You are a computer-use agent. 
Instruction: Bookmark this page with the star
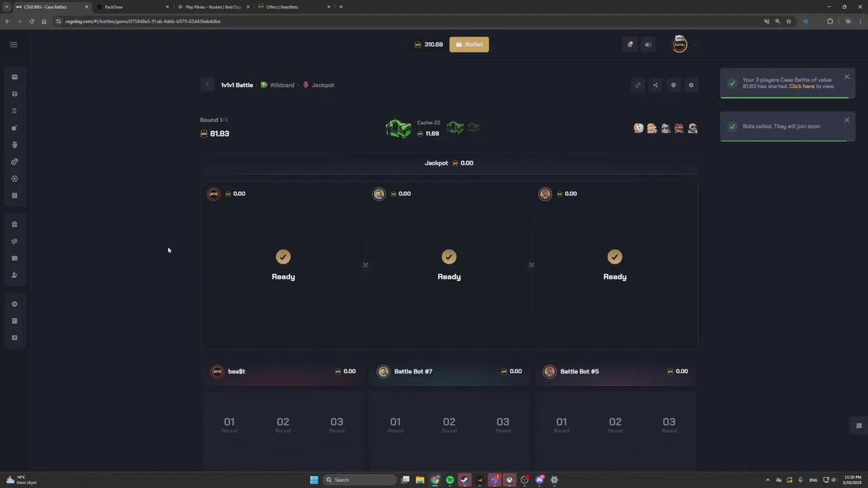click(789, 21)
